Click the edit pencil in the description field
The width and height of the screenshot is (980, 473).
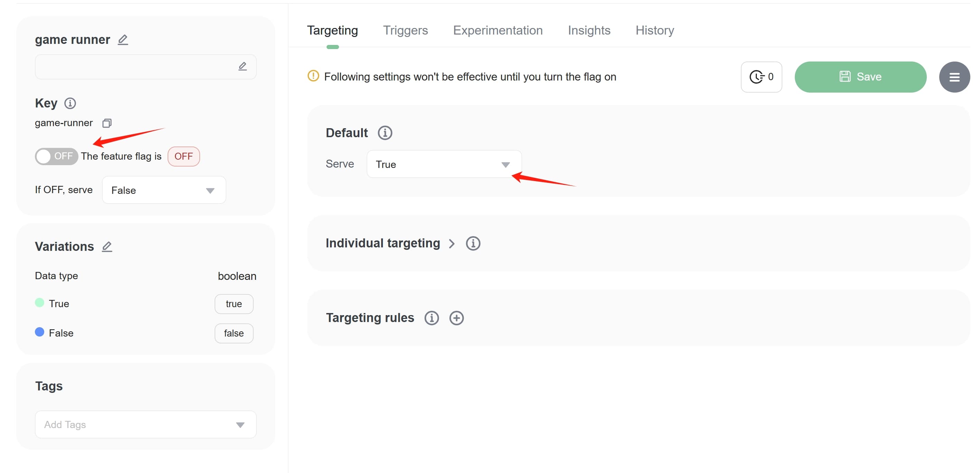click(242, 67)
